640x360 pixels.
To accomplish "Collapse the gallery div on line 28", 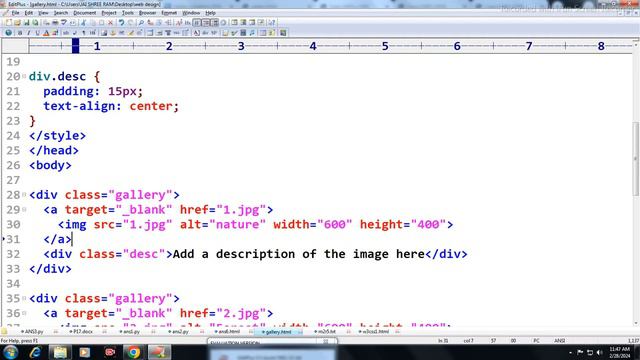I will point(24,195).
